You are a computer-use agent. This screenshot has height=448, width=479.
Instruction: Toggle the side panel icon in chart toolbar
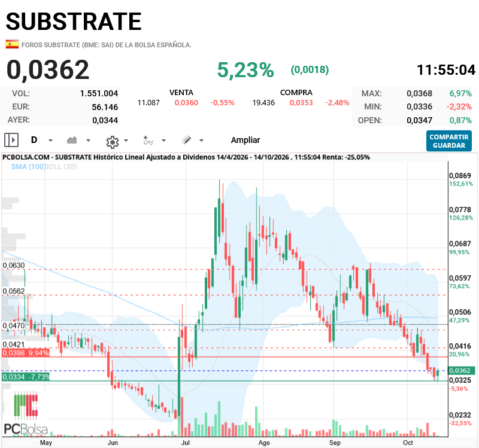(x=11, y=140)
